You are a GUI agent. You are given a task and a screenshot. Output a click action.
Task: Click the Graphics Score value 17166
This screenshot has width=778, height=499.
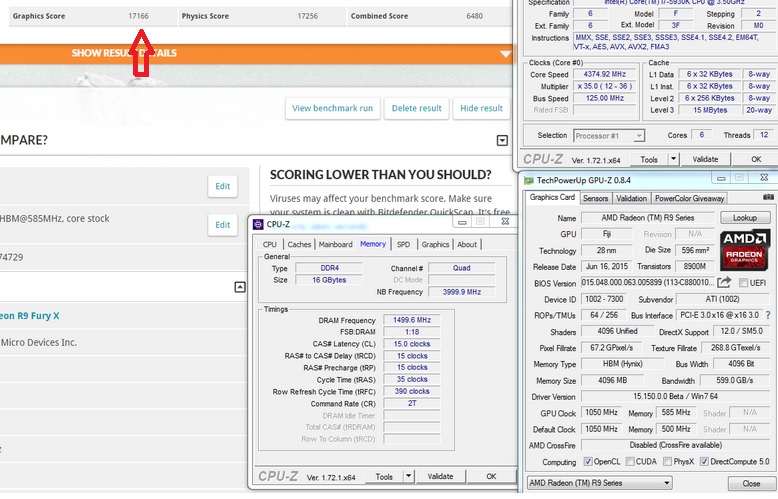pyautogui.click(x=138, y=16)
